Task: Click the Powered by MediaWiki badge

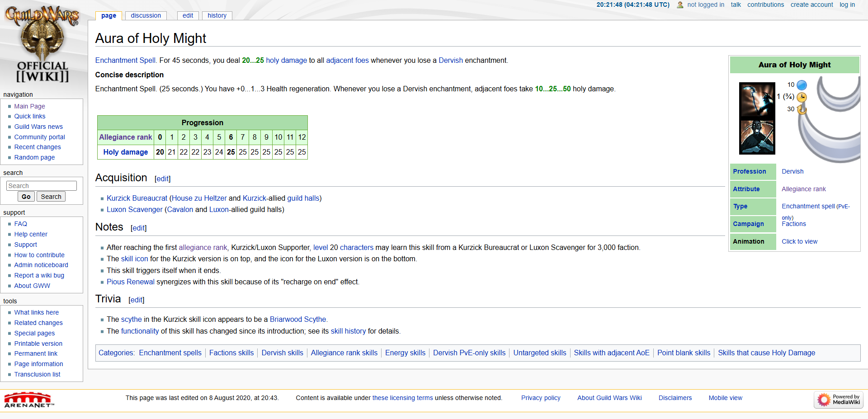Action: (x=839, y=400)
